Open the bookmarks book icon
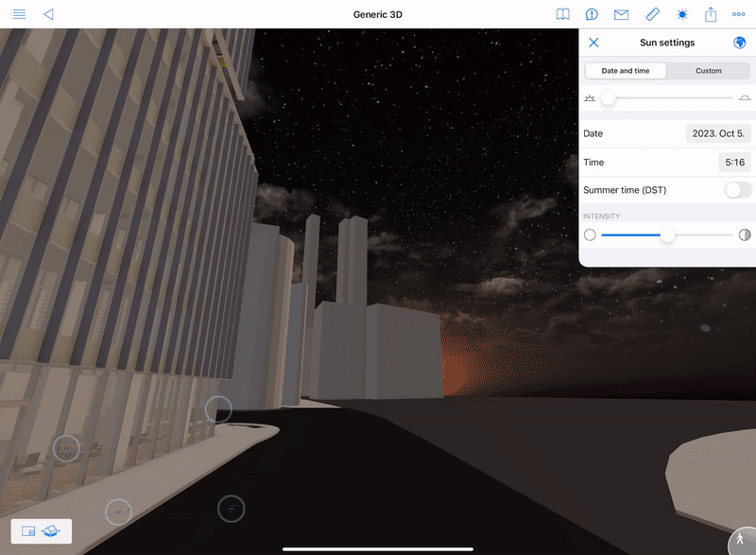This screenshot has width=756, height=555. click(562, 14)
